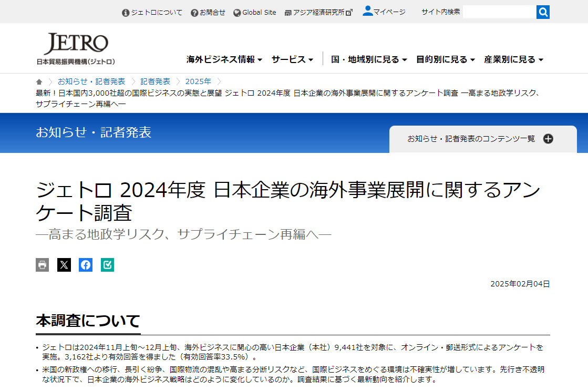Click the green checkmark bookmark icon

tap(107, 265)
